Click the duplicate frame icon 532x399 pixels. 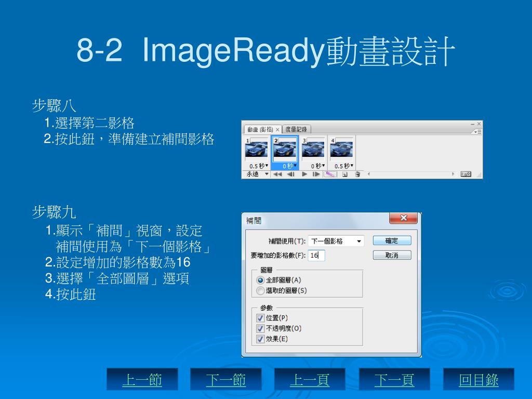[x=345, y=175]
